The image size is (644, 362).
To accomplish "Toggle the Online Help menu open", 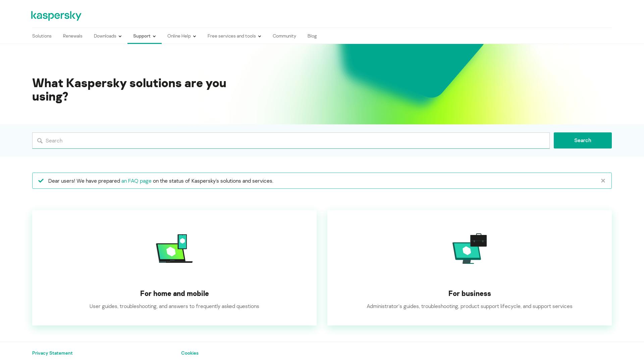I will point(181,36).
